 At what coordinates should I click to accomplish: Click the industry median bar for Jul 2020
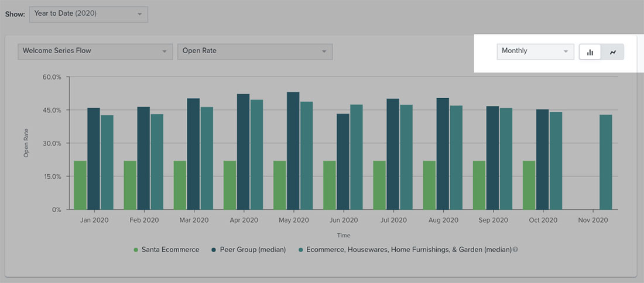click(406, 157)
